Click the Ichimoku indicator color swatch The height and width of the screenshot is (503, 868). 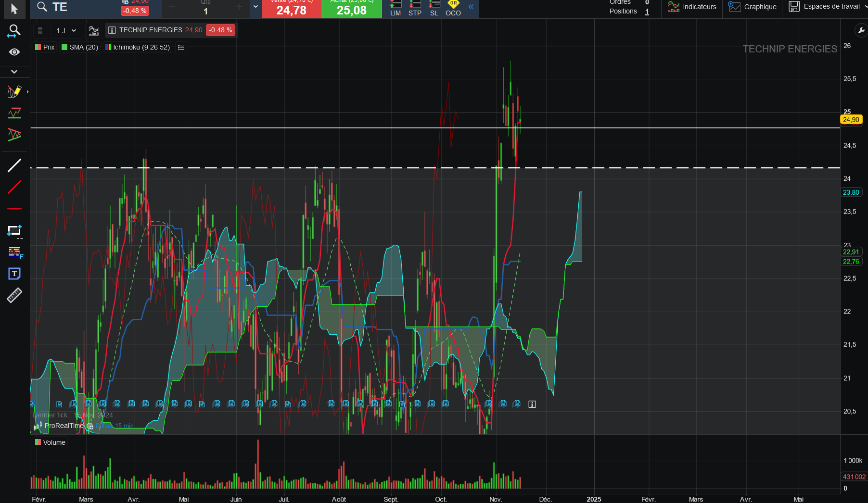click(108, 47)
